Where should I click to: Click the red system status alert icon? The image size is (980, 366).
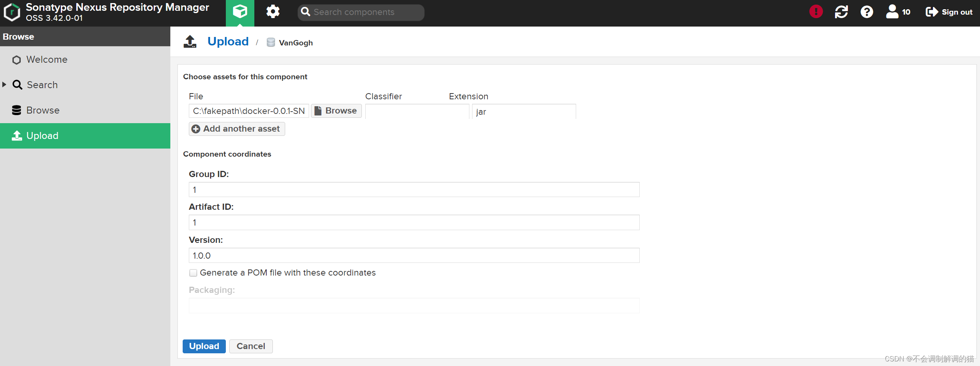(x=816, y=12)
